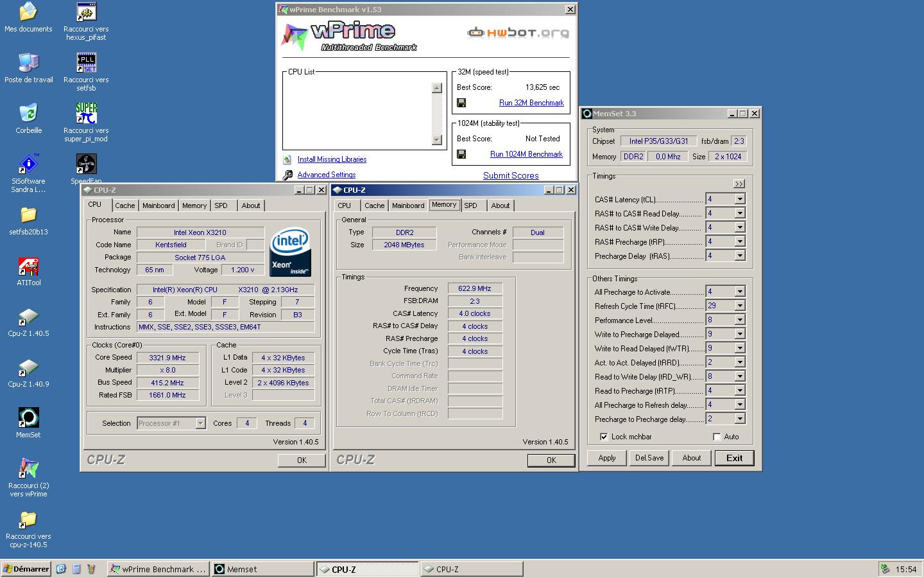Toggle the Lock mchbar checkbox

[x=604, y=437]
